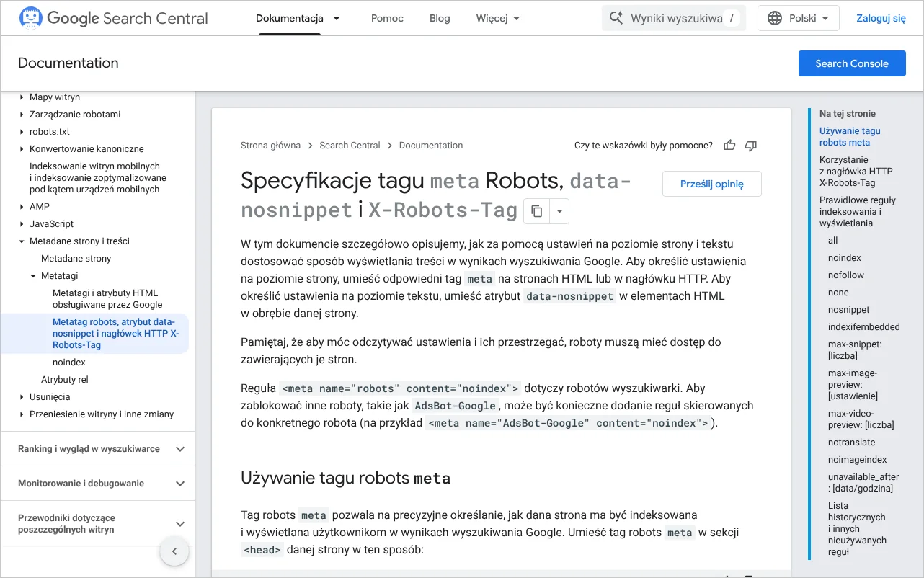This screenshot has height=578, width=924.
Task: Jump to indexifembedded in page contents
Action: coord(864,327)
